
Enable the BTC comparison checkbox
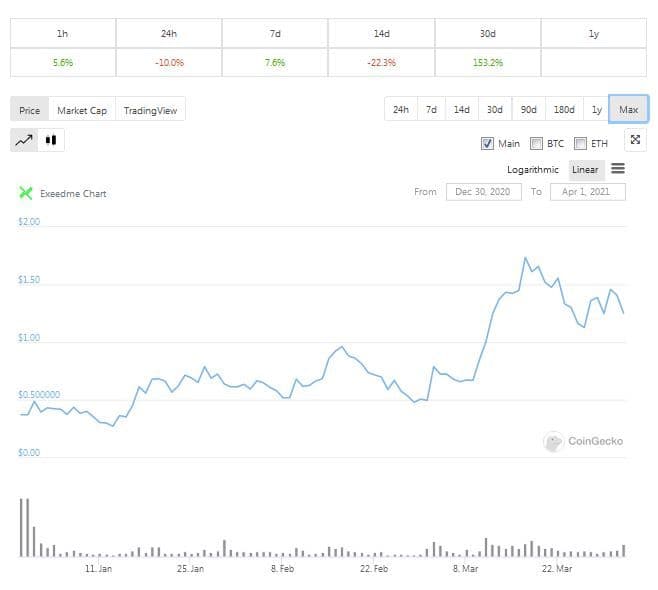(536, 143)
